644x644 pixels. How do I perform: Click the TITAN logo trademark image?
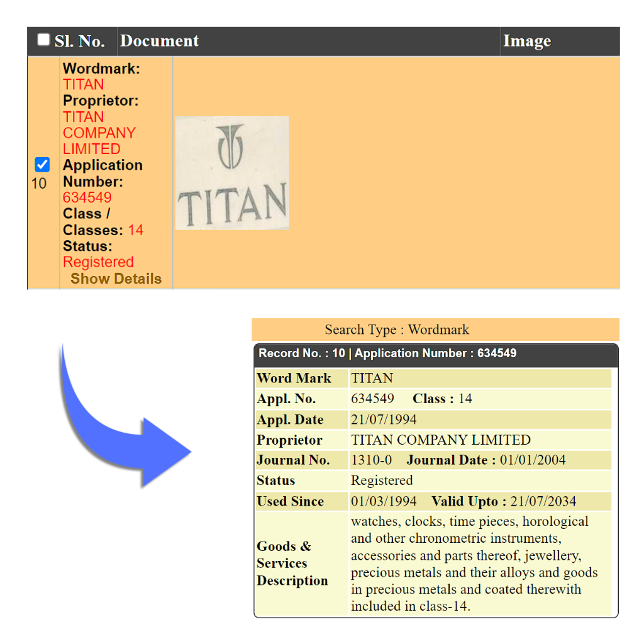[232, 173]
